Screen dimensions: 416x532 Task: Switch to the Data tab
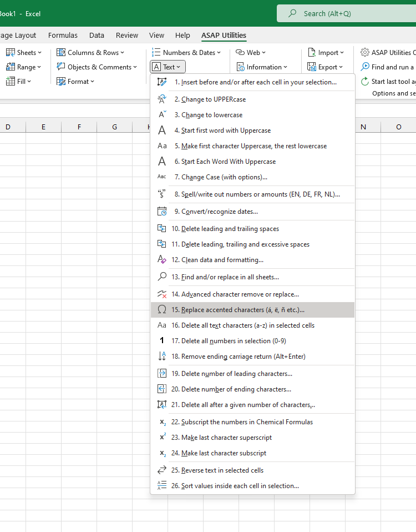point(97,36)
